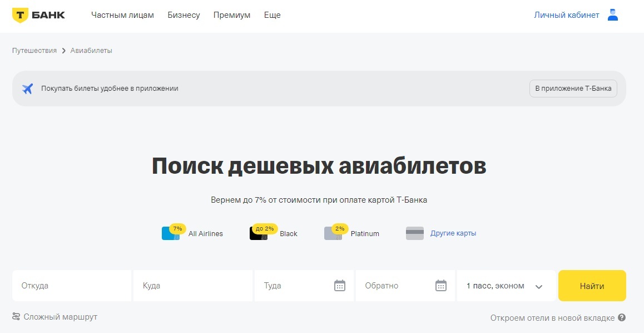Open calendar icon in Туда field

(340, 286)
